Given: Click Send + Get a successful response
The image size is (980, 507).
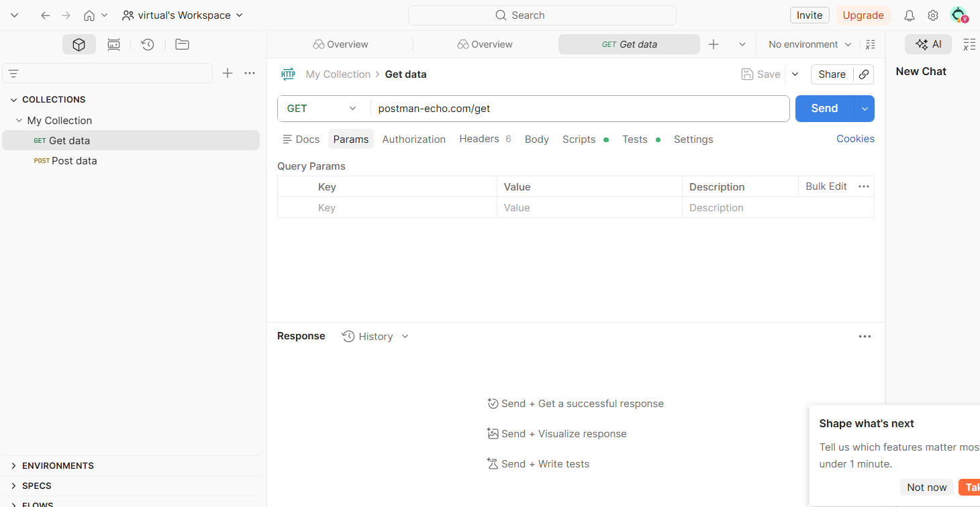Looking at the screenshot, I should [x=575, y=404].
